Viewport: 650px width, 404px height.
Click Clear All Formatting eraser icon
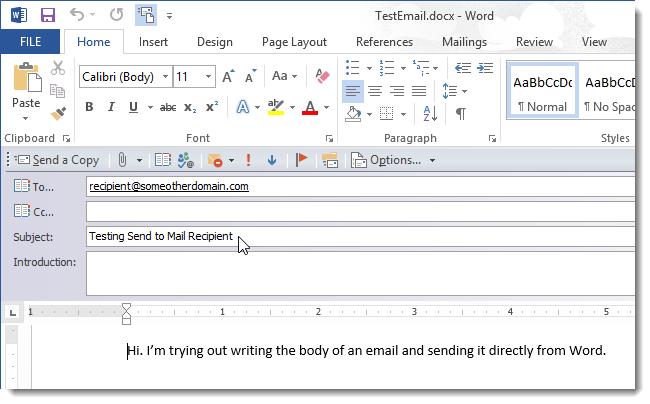322,76
